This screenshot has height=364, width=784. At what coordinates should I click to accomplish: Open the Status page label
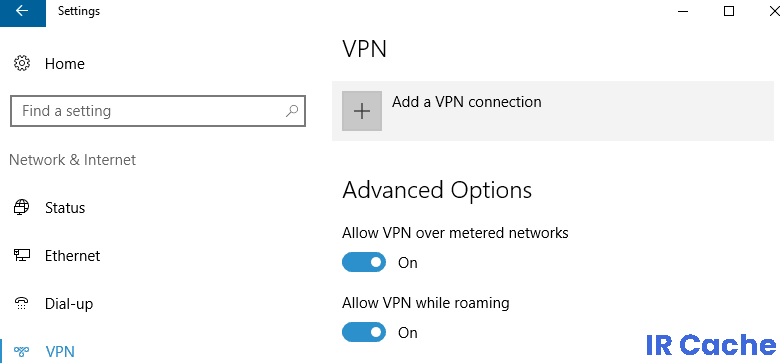(x=65, y=208)
